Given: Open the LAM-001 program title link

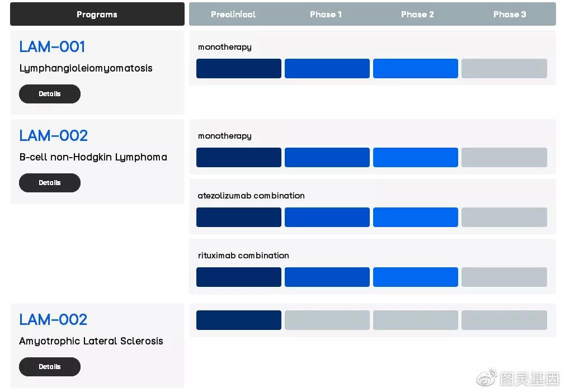Looking at the screenshot, I should (x=52, y=47).
